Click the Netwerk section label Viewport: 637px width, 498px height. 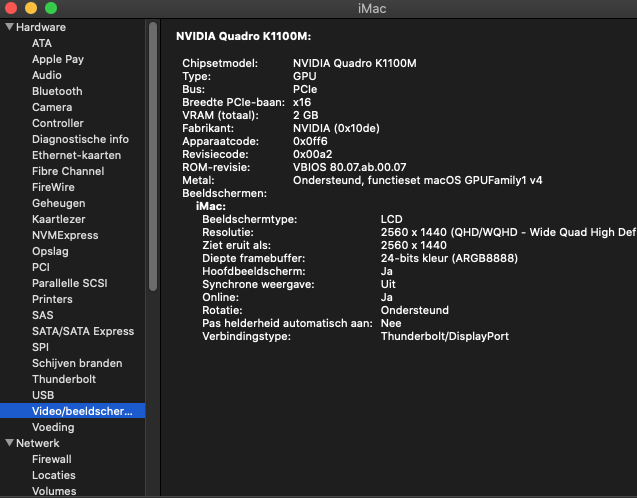[37, 443]
